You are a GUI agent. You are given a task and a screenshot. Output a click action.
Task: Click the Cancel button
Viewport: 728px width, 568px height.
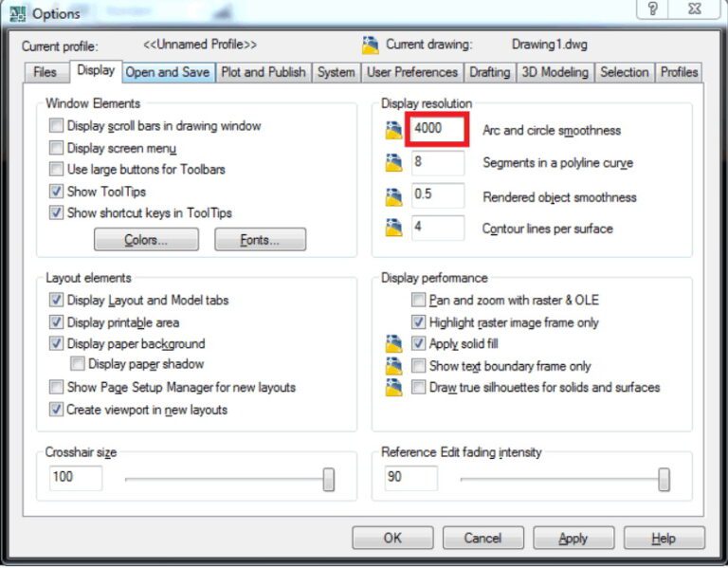point(482,538)
